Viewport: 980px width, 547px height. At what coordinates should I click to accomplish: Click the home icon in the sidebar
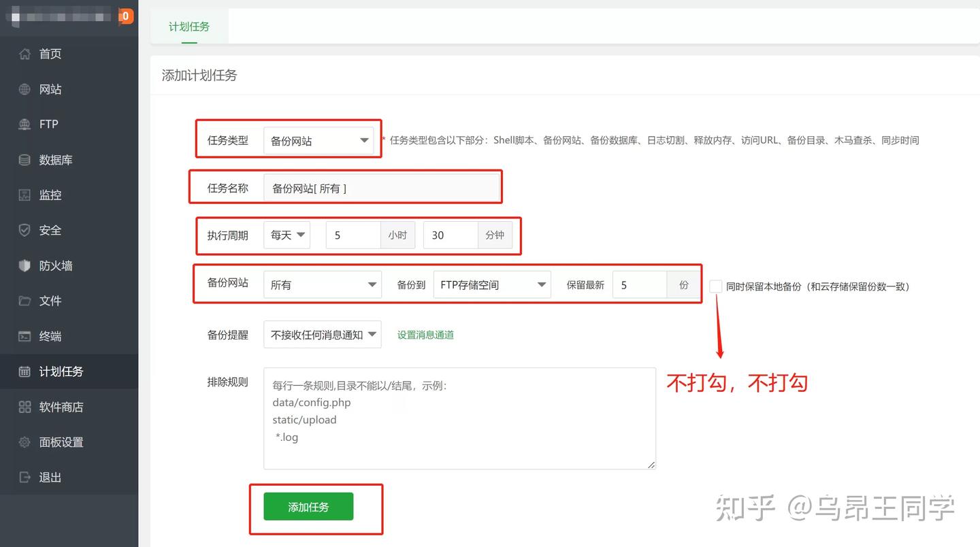[24, 54]
